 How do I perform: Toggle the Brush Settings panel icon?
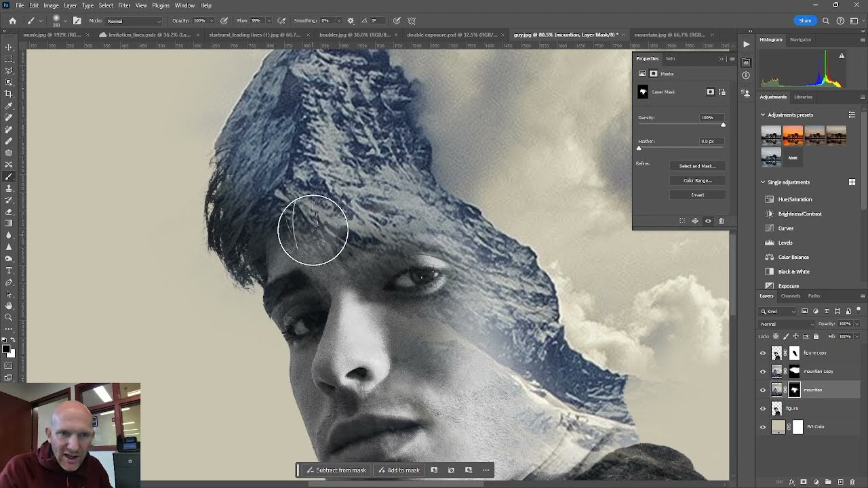77,21
